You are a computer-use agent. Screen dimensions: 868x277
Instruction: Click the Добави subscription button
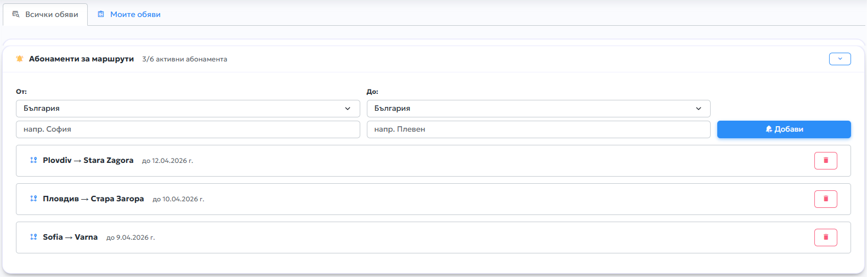pos(784,129)
